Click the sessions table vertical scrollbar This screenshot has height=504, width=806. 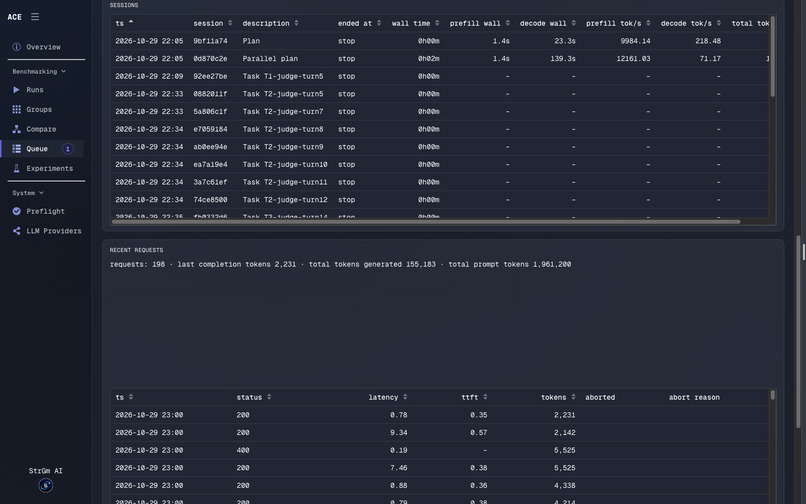pyautogui.click(x=772, y=57)
